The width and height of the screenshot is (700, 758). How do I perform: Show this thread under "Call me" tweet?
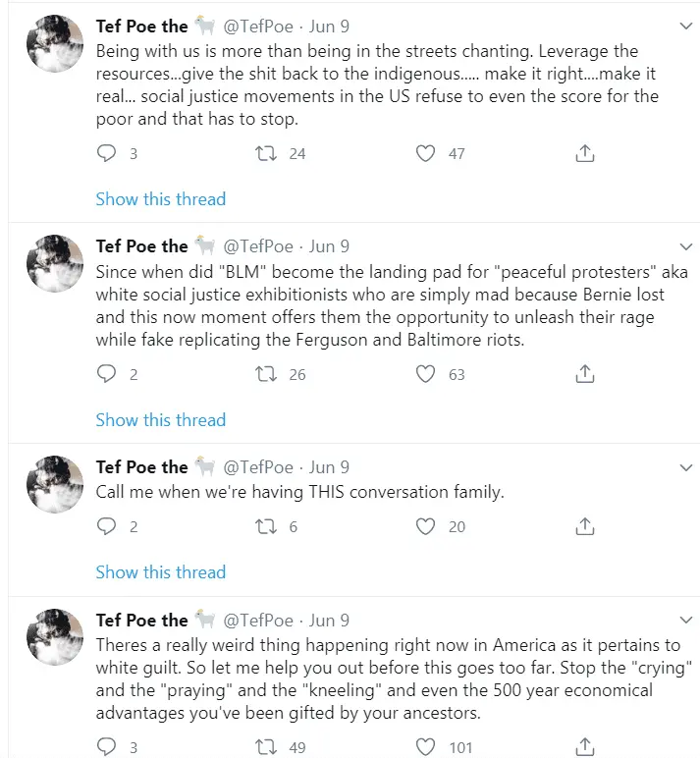pyautogui.click(x=161, y=572)
